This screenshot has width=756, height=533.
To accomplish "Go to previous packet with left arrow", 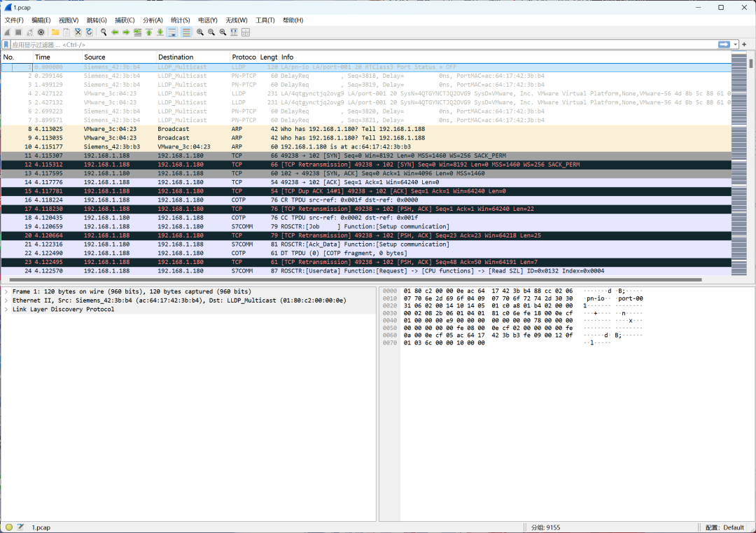I will 115,32.
